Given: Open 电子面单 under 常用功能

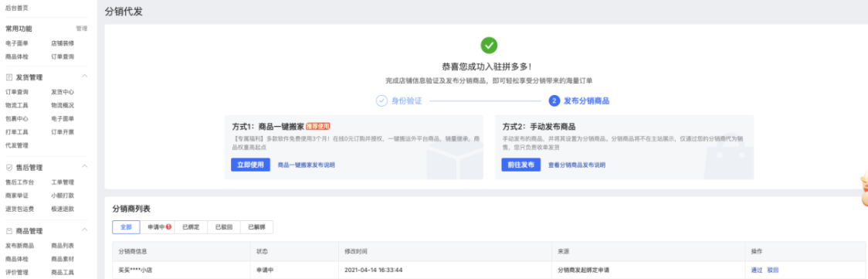Looking at the screenshot, I should 16,43.
